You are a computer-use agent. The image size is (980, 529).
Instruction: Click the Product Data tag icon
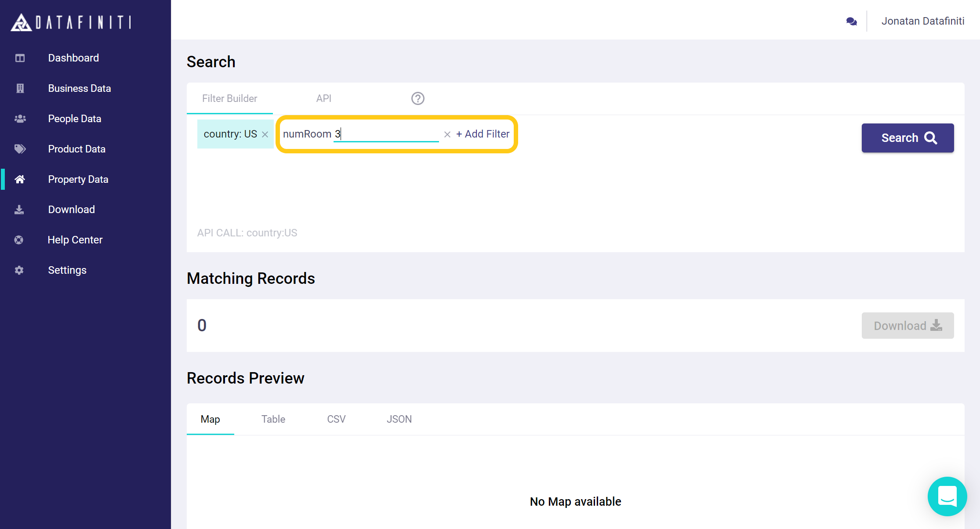coord(20,149)
